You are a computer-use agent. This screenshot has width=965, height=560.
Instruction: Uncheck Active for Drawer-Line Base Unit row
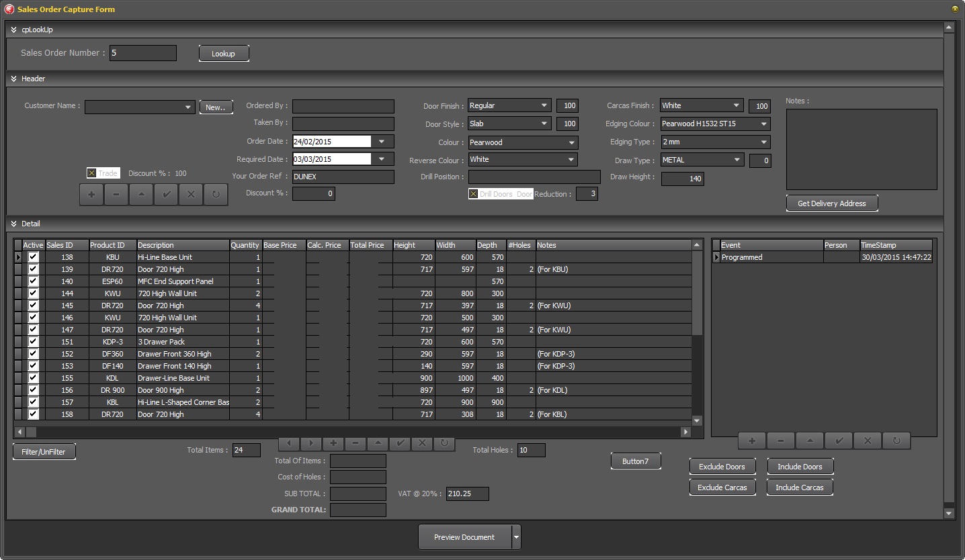tap(33, 378)
